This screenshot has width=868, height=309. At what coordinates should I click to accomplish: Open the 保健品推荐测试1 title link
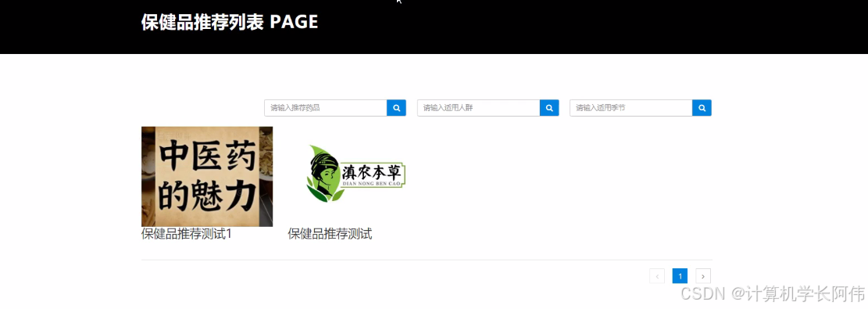pyautogui.click(x=186, y=234)
